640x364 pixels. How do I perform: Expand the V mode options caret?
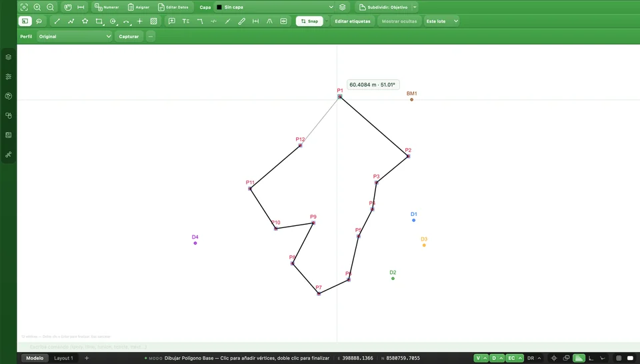[x=485, y=358]
